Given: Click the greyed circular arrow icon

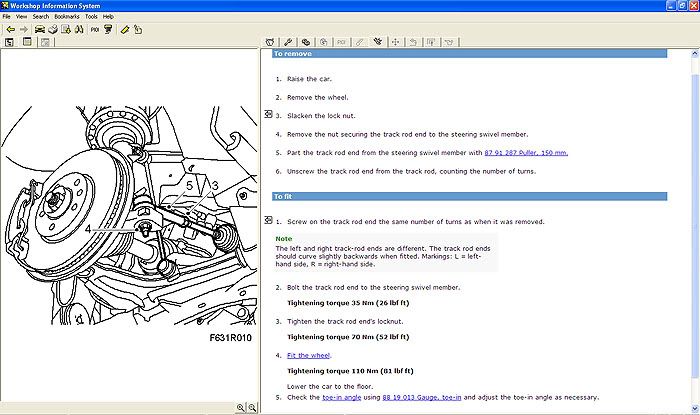Looking at the screenshot, I should (324, 42).
